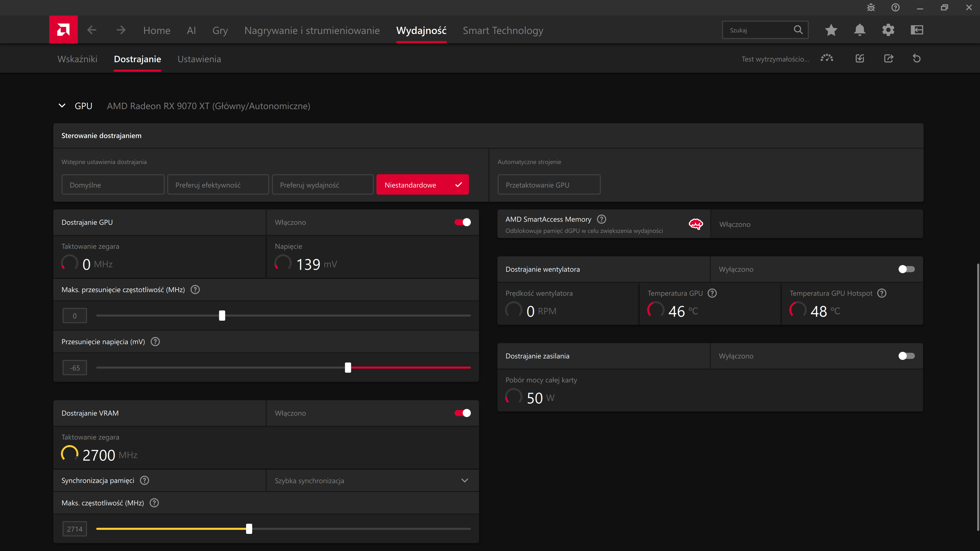Click the reset tuning arrow icon

coord(917,59)
